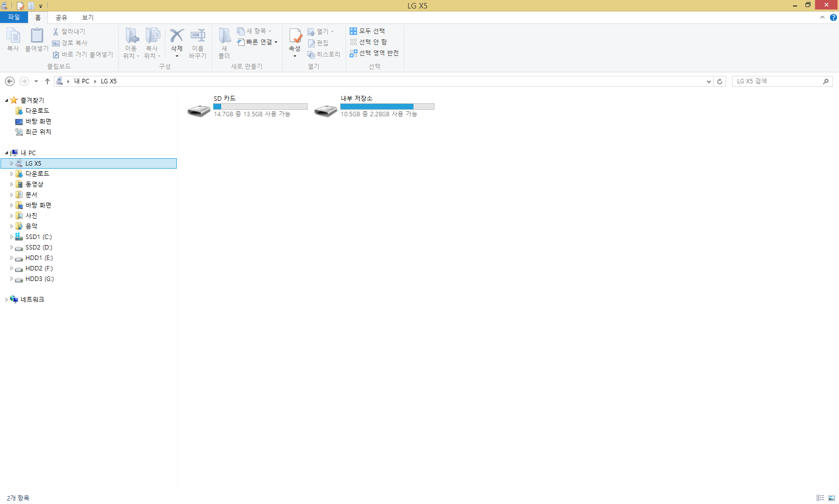This screenshot has width=839, height=504.
Task: Click 선택 안 함 (Select none)
Action: (x=368, y=42)
